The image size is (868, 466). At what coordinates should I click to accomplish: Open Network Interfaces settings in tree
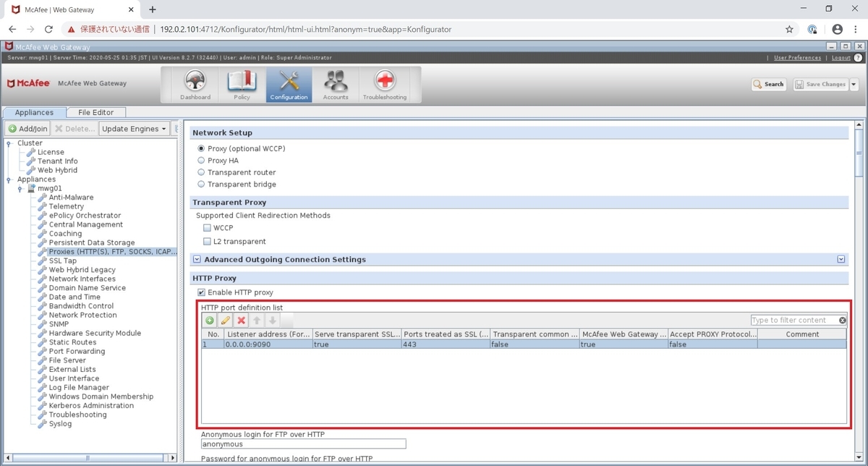pos(82,279)
